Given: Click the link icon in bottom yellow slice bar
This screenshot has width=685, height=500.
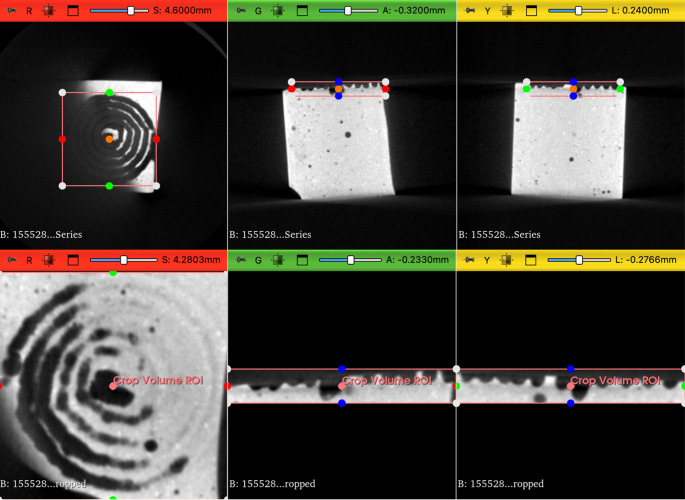Looking at the screenshot, I should click(506, 260).
